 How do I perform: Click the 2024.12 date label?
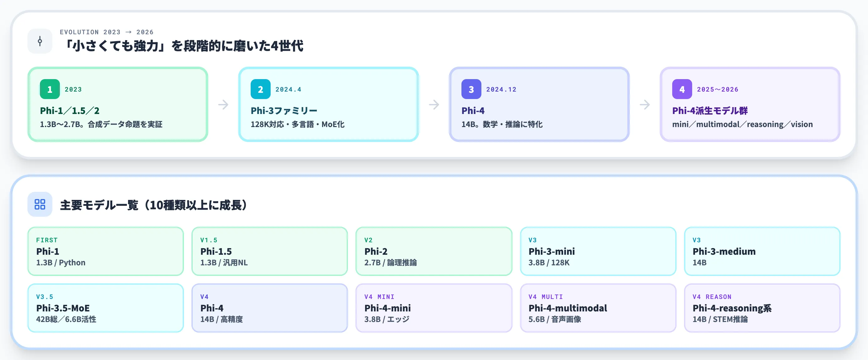(501, 89)
